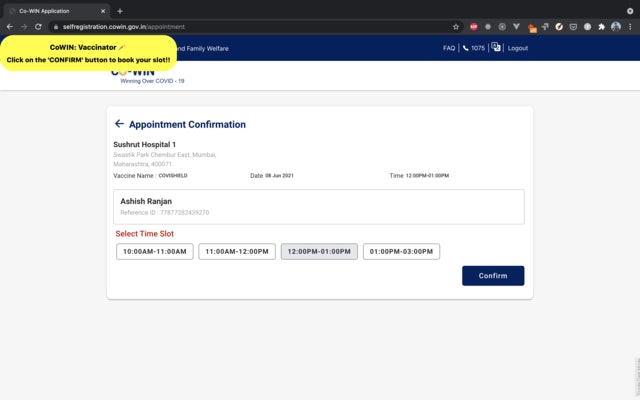Open the Extensions puzzle piece menu
This screenshot has height=400, width=640.
[601, 27]
